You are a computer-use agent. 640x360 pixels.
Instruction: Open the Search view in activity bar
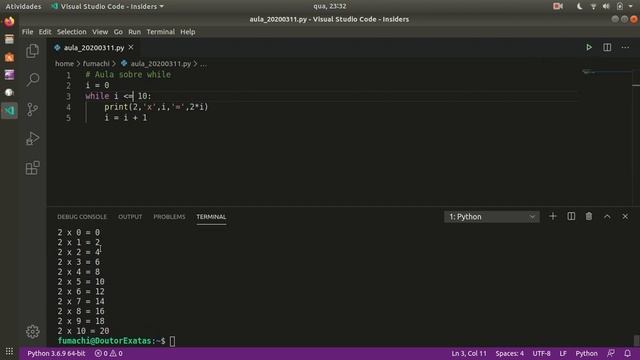click(x=33, y=79)
